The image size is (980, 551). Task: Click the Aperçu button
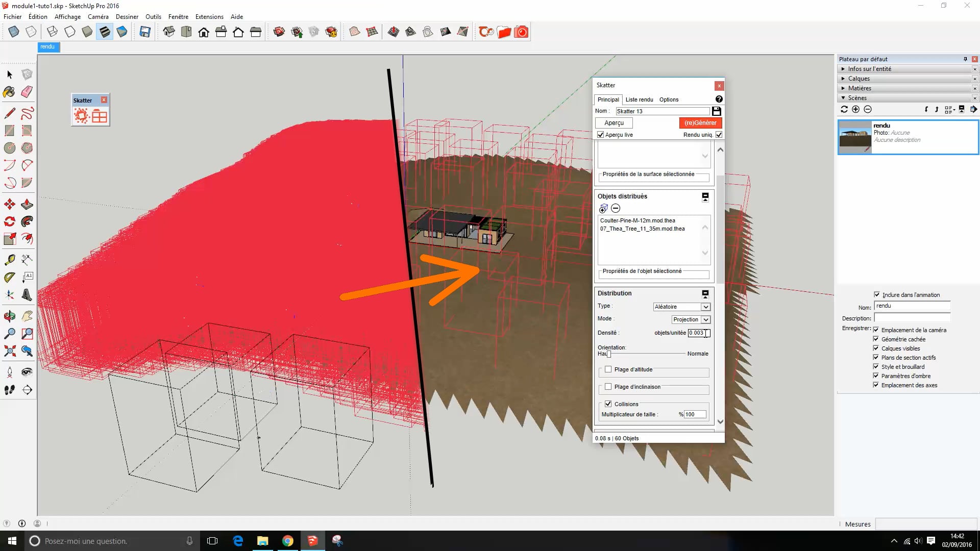614,123
